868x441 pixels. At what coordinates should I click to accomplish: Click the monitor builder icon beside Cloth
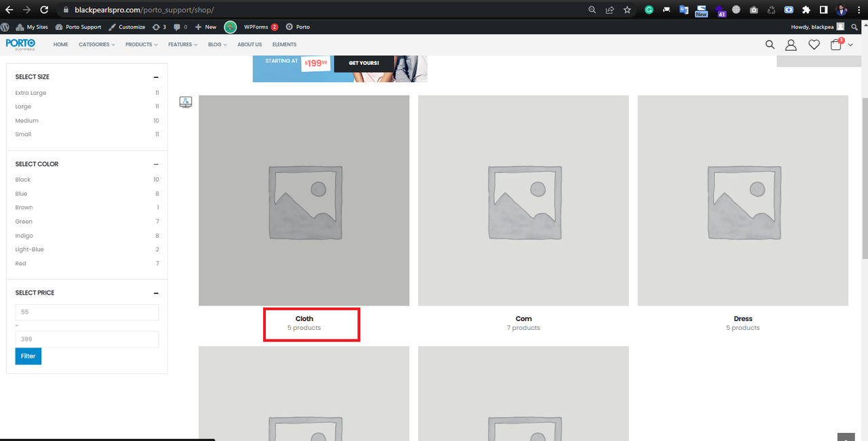click(x=186, y=102)
